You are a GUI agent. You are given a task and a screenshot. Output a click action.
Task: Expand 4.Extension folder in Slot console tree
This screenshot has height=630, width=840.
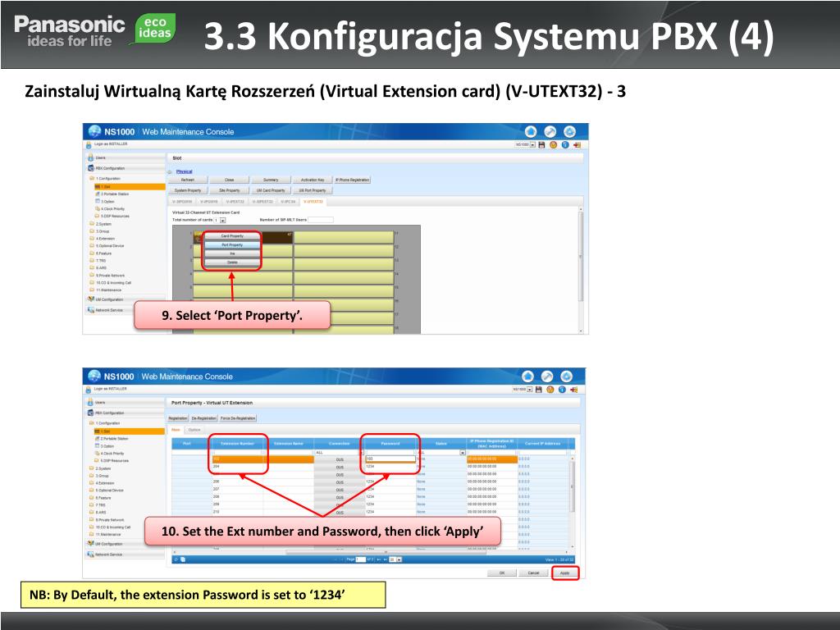click(x=103, y=239)
